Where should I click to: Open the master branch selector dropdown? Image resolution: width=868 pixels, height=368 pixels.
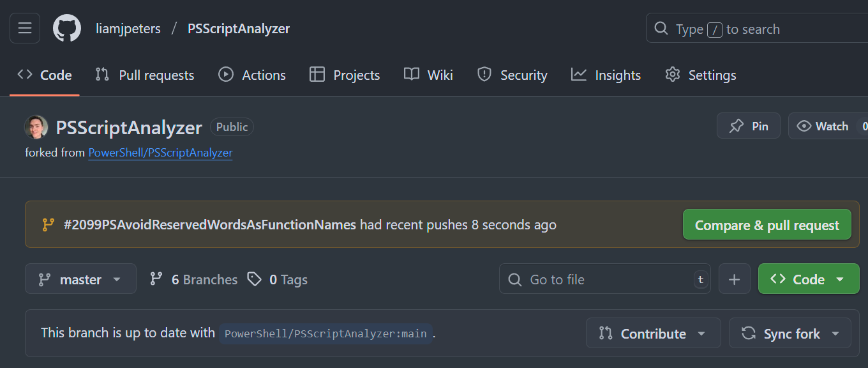tap(80, 279)
